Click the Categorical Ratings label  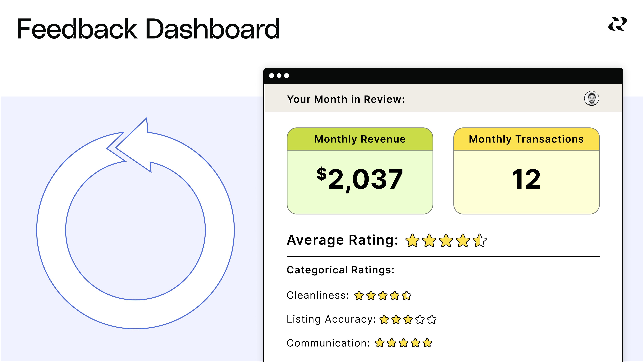coord(340,270)
